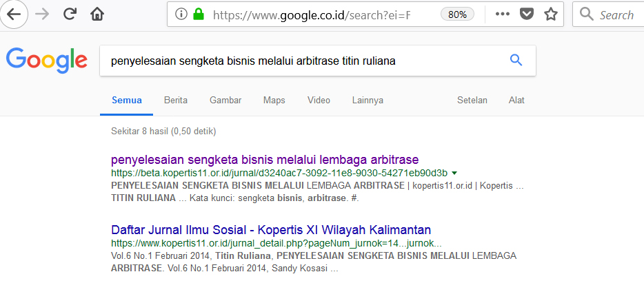This screenshot has width=644, height=283.
Task: Click the green padlock security icon
Action: point(199,14)
